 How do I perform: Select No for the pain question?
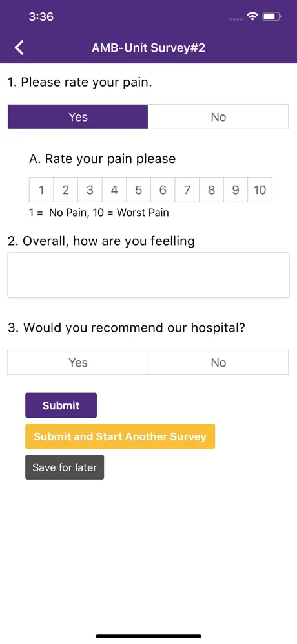218,116
